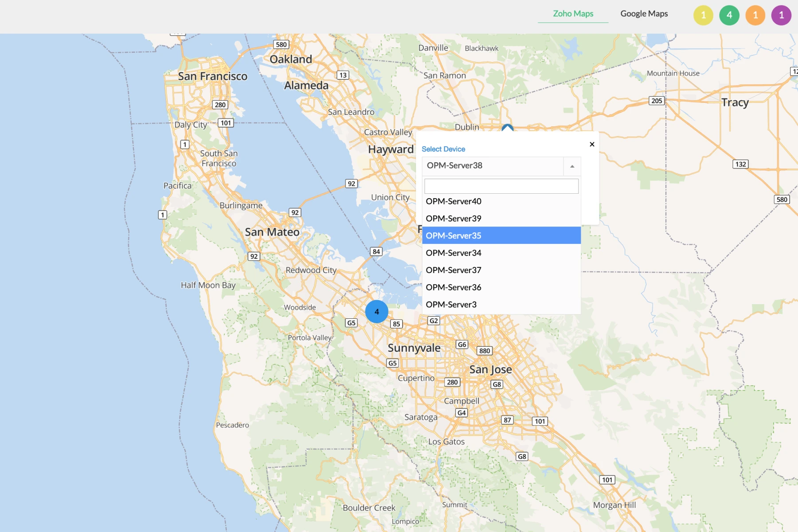Click the green status badge showing 4
798x532 pixels.
[x=729, y=16]
